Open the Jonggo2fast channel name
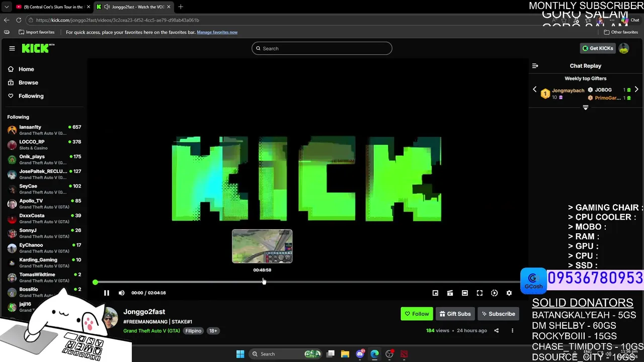 (x=144, y=312)
